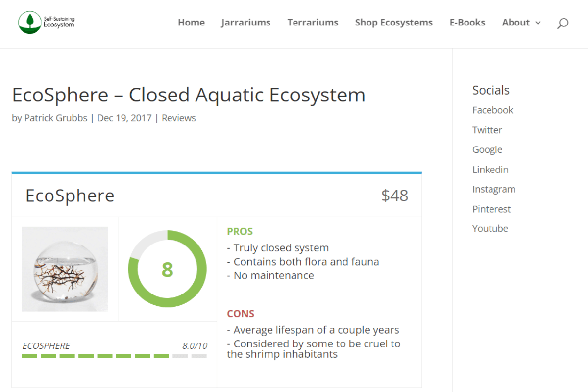Select Shop Ecosystems in navigation

393,23
